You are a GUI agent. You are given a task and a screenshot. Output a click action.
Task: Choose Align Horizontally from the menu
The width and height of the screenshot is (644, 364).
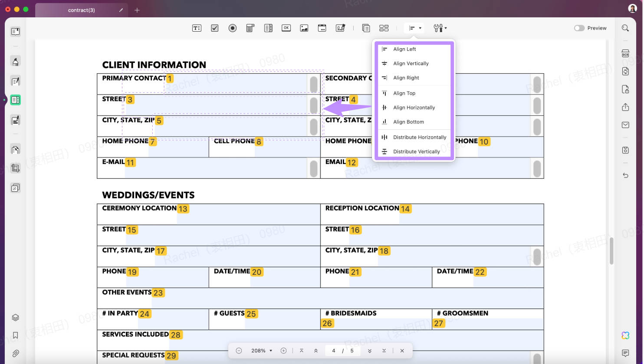[414, 108]
